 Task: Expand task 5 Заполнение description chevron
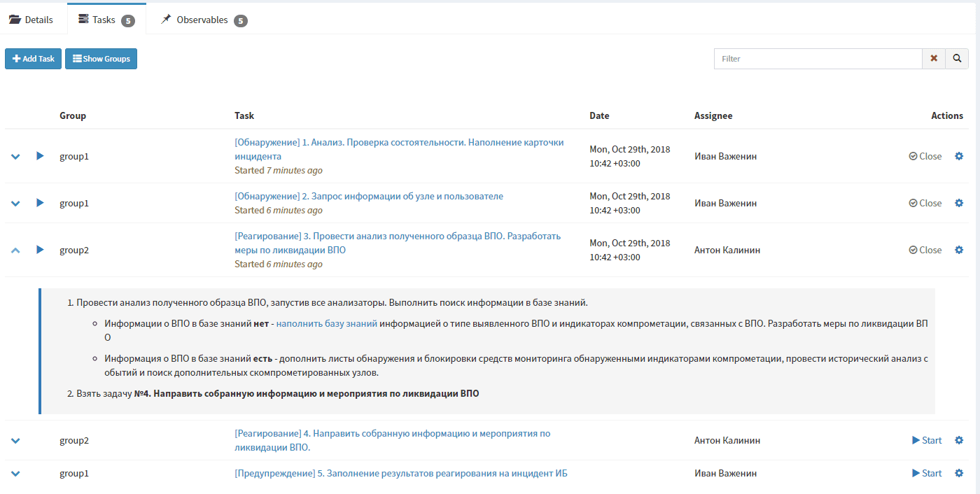(16, 473)
